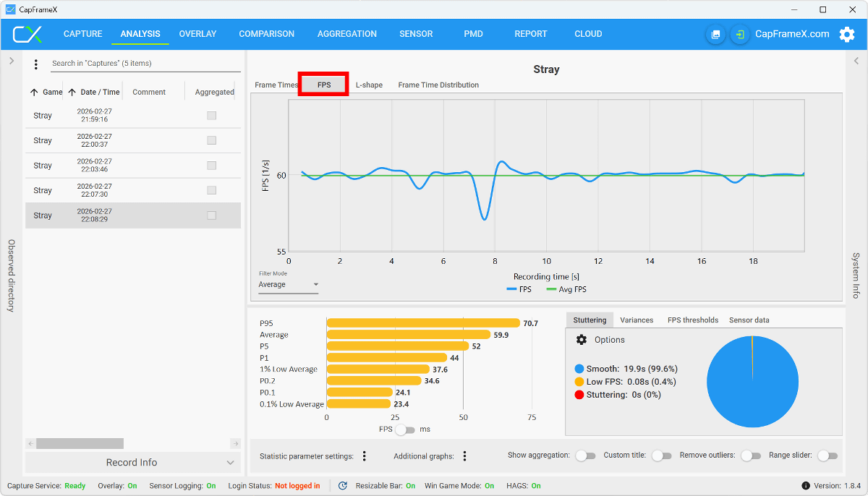This screenshot has width=868, height=496.
Task: Open the three-dot menu beside the captures search
Action: (36, 64)
